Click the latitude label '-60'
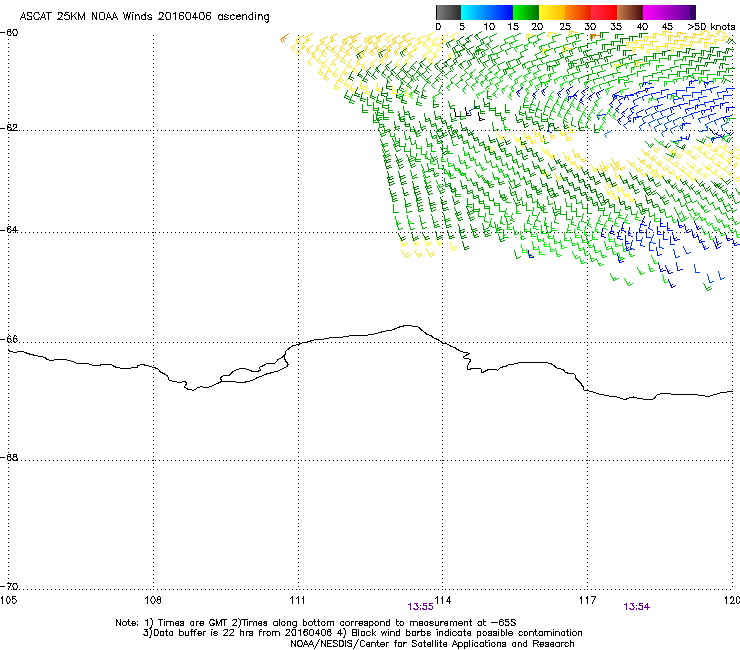This screenshot has height=650, width=740. [x=9, y=33]
